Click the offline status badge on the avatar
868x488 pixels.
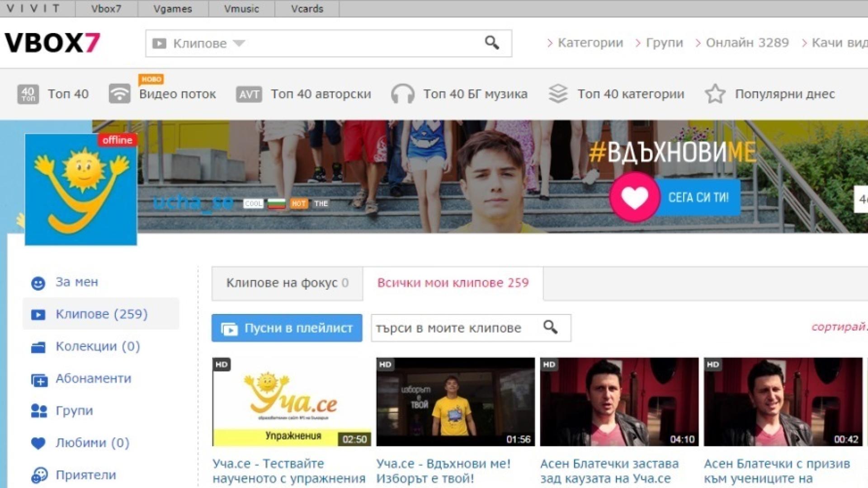tap(117, 140)
